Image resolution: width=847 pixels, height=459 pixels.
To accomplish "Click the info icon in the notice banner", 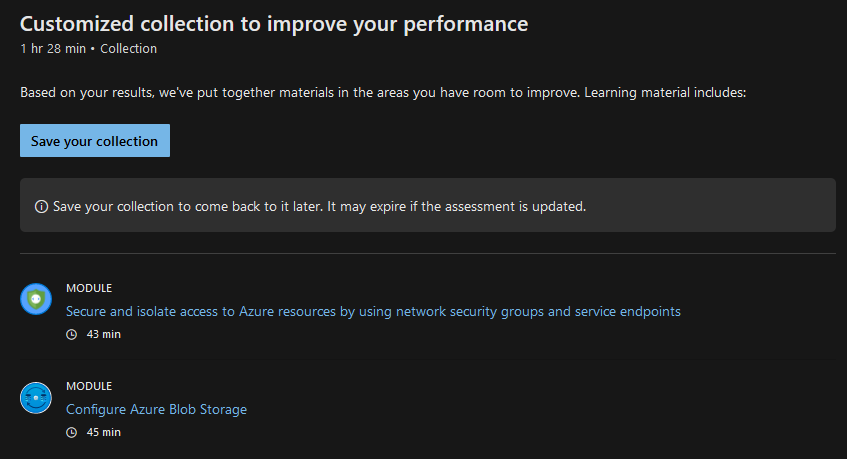I will point(41,206).
